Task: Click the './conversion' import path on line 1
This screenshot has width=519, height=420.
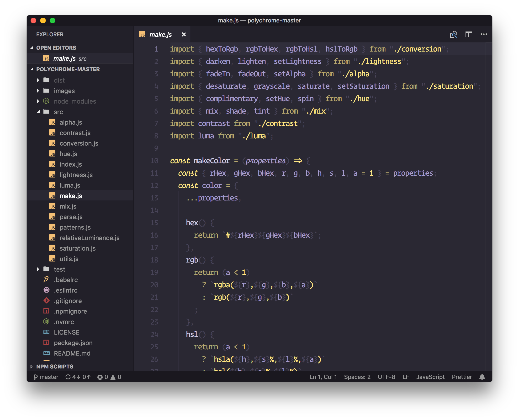Action: (x=417, y=49)
